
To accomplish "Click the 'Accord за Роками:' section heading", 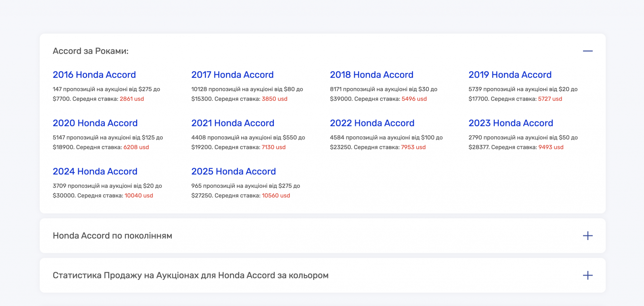I will [x=91, y=51].
